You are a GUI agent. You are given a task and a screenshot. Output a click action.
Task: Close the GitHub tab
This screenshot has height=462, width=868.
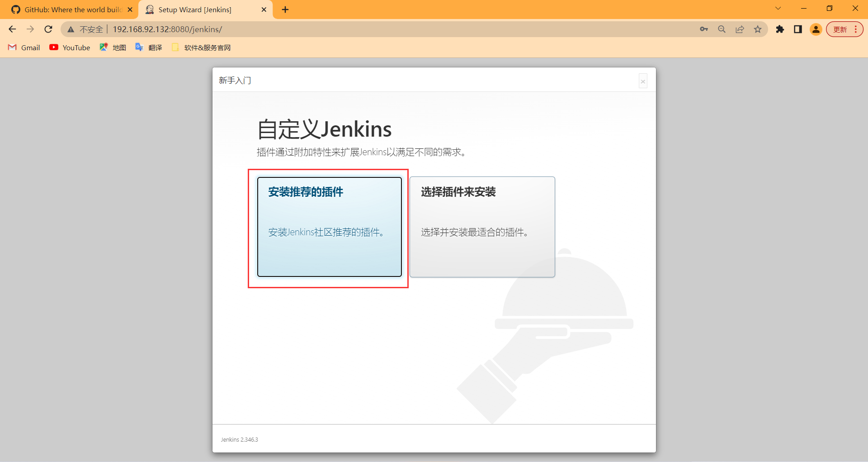coord(130,10)
